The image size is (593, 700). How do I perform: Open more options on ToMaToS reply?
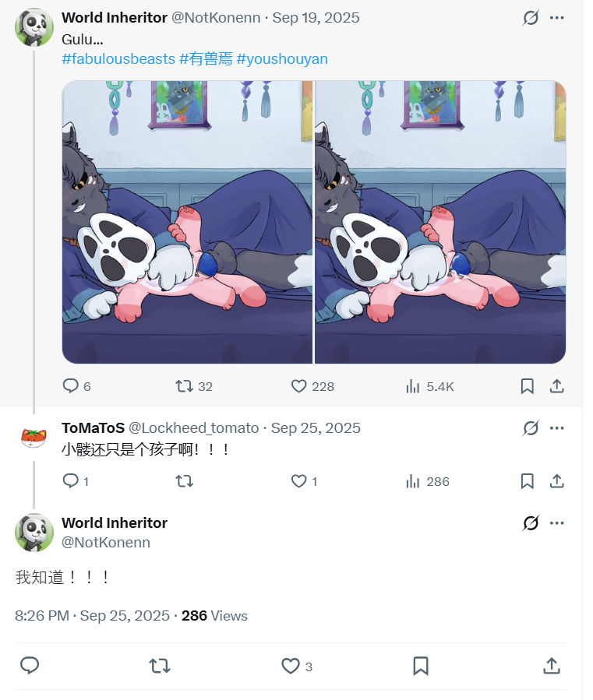point(556,428)
